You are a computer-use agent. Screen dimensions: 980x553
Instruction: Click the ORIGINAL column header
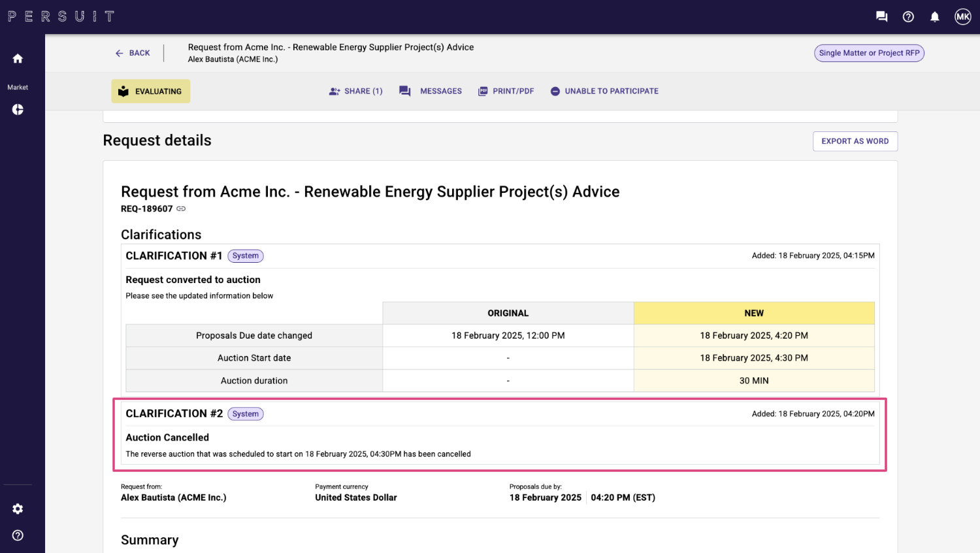(x=508, y=313)
